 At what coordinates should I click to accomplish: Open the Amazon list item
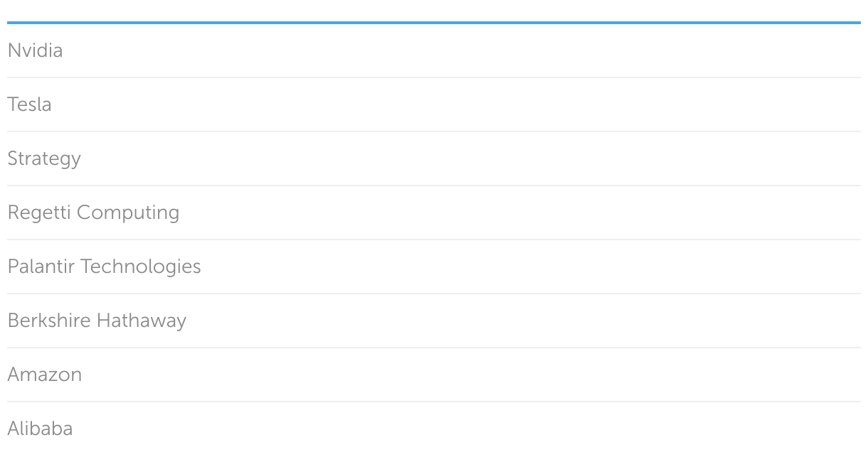coord(45,375)
